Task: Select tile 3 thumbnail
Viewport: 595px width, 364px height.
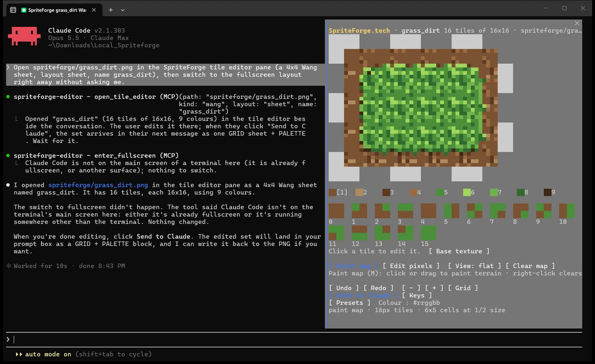Action: [x=405, y=211]
